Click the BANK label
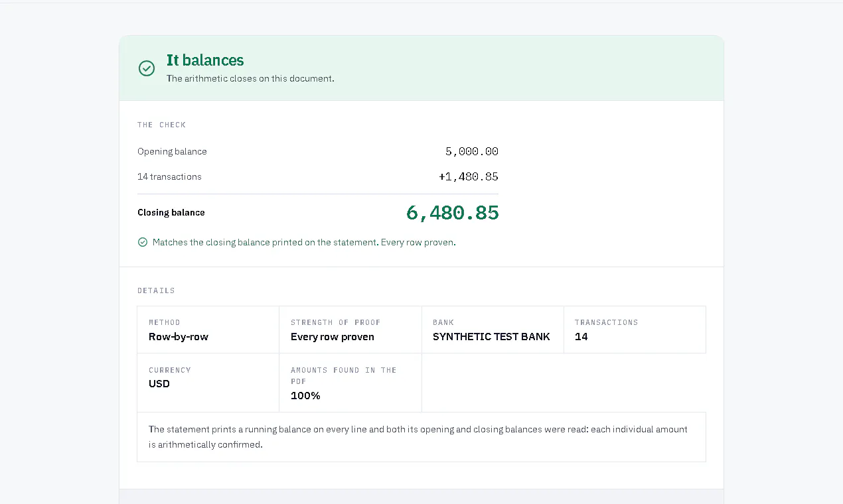 tap(443, 322)
